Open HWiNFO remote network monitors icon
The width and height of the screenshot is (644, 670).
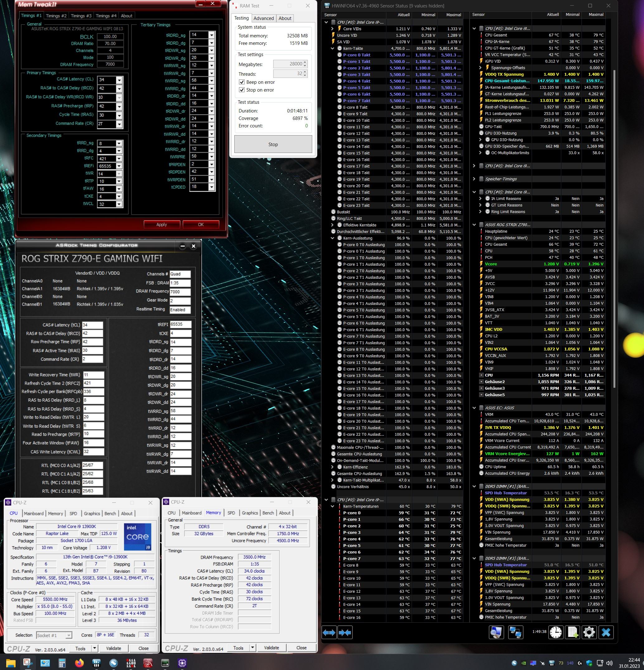click(515, 632)
